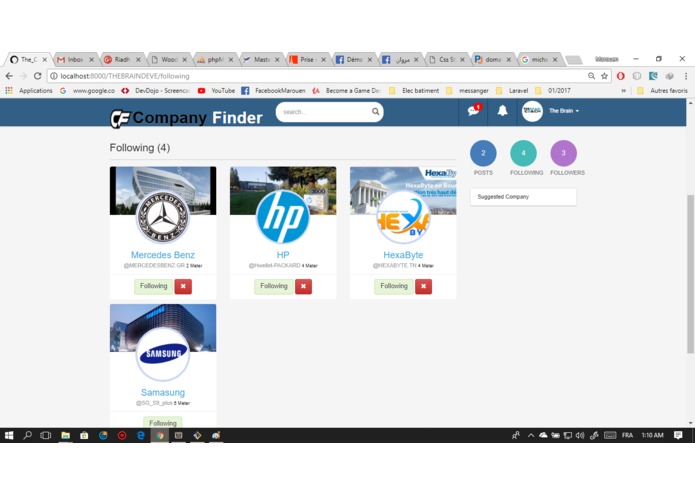Image resolution: width=695 pixels, height=494 pixels.
Task: Bookmark this page with the star icon
Action: pyautogui.click(x=604, y=76)
